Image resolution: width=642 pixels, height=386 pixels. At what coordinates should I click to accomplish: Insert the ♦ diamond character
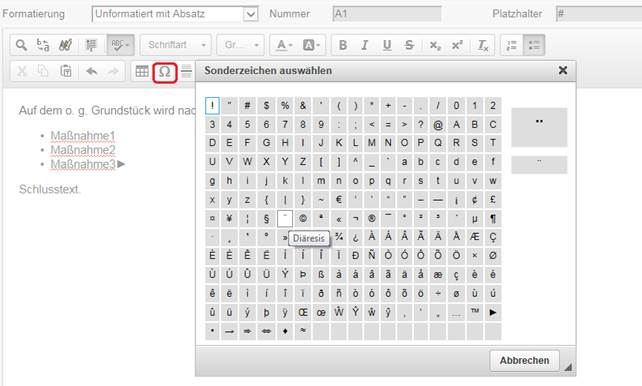point(285,331)
